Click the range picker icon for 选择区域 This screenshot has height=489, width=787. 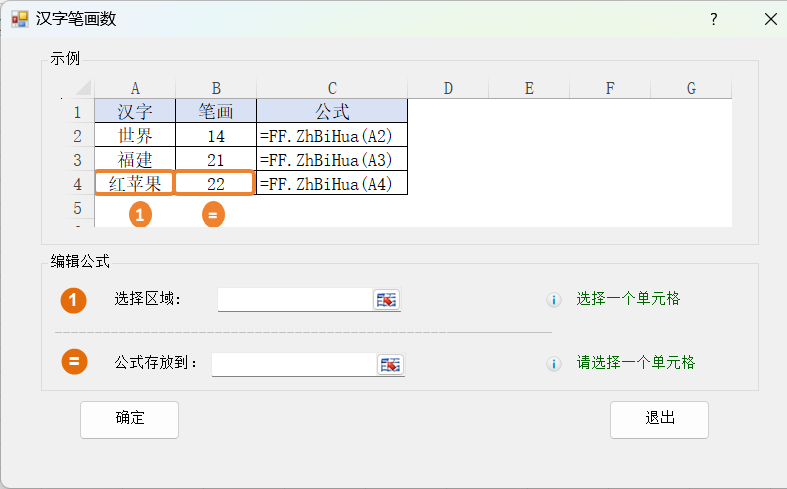(386, 300)
